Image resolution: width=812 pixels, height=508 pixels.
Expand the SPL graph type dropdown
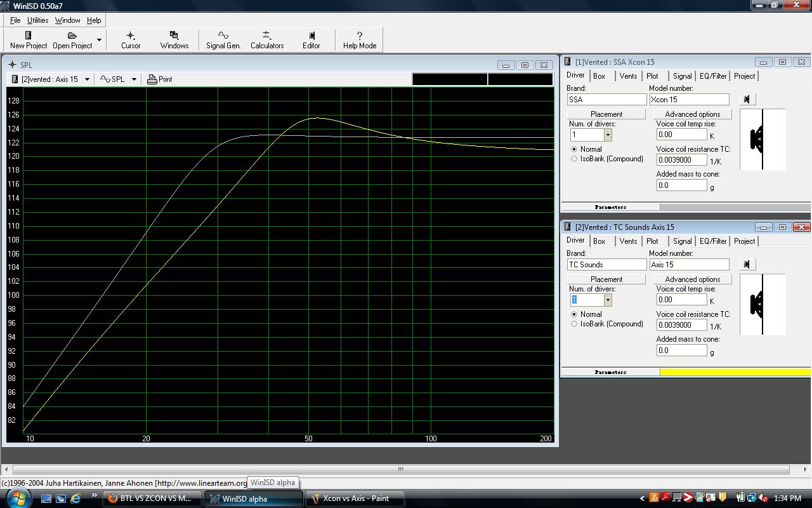pos(134,79)
